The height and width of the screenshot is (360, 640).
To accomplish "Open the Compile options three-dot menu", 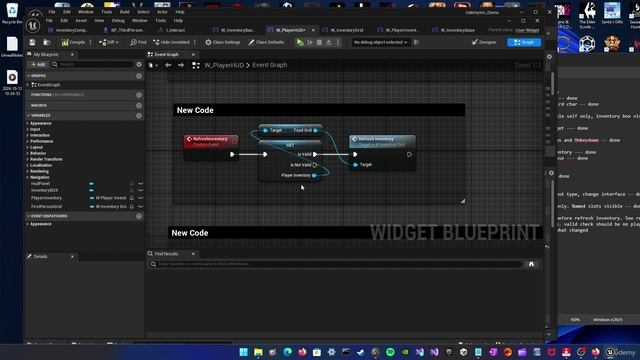I will (90, 42).
